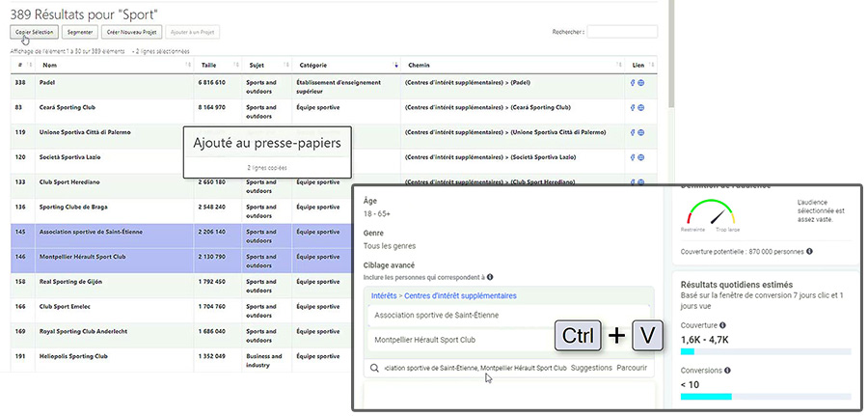The image size is (868, 416).
Task: Sort table by the # column arrows
Action: [x=29, y=66]
